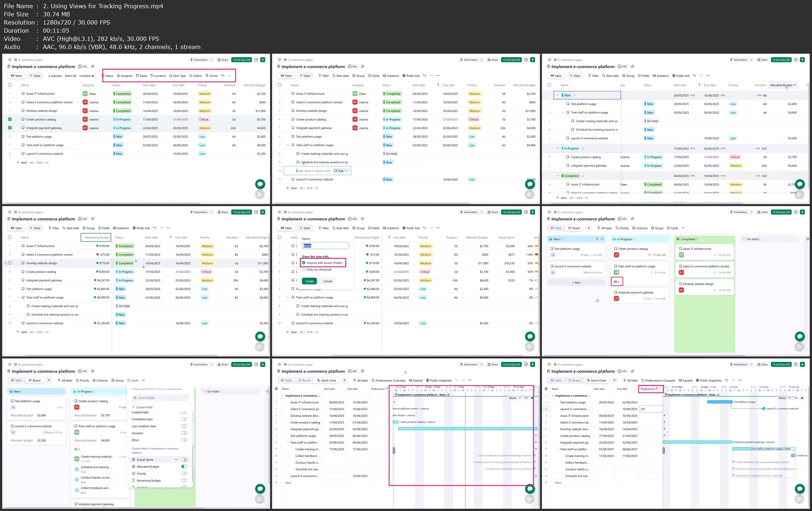
Task: Turn off the Allocated Budget card field toggle
Action: point(184,467)
